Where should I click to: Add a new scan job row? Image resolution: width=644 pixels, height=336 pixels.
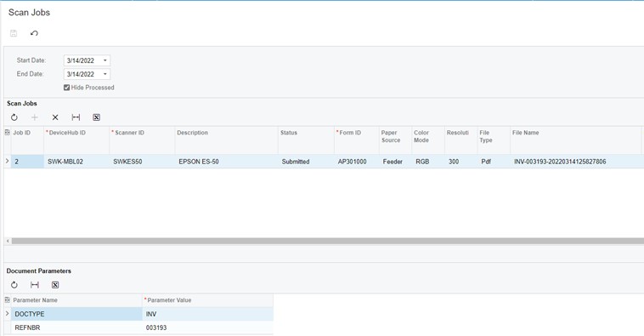pyautogui.click(x=35, y=117)
